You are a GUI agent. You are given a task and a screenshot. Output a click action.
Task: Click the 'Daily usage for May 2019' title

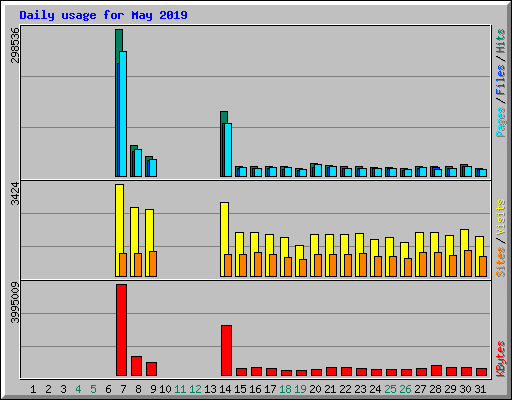(103, 15)
